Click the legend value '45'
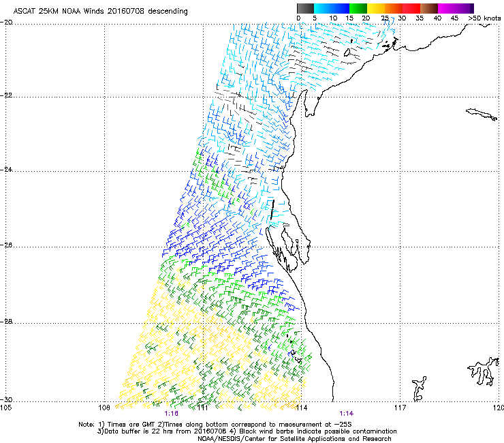Image resolution: width=504 pixels, height=443 pixels. coord(454,18)
